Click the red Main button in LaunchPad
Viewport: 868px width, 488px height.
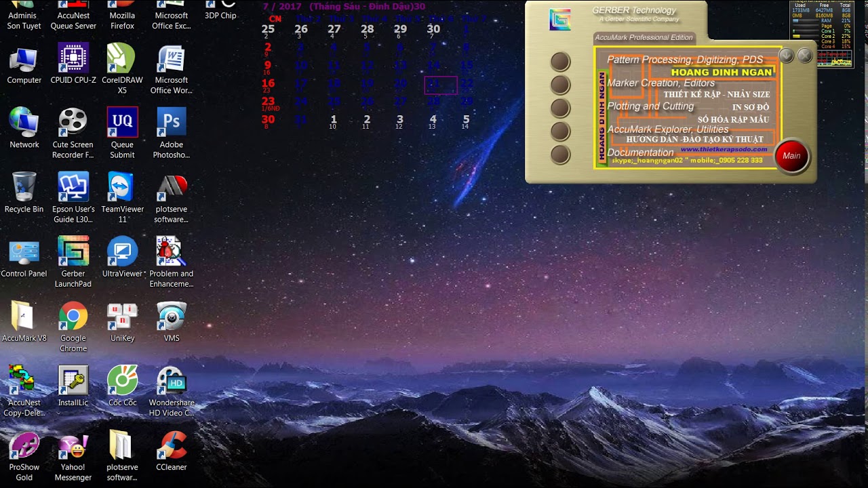coord(791,156)
